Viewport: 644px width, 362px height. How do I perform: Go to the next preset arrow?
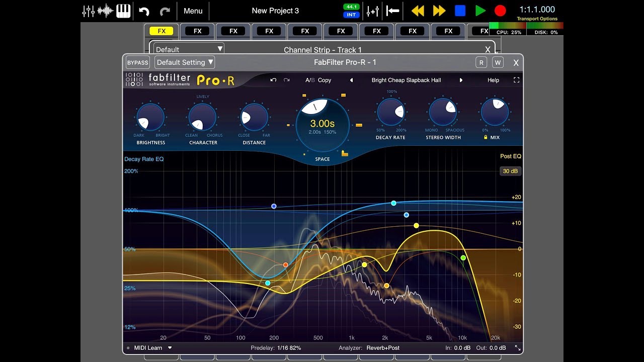coord(461,80)
